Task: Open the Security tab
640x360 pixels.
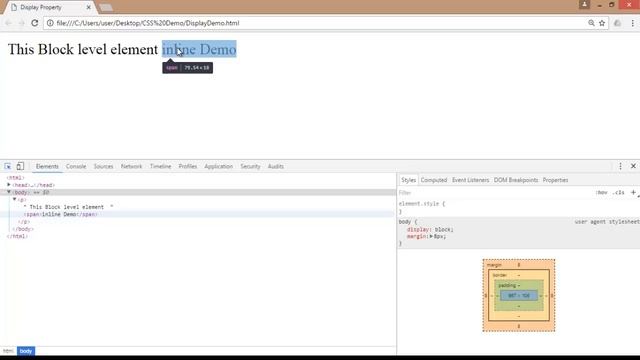Action: 250,167
